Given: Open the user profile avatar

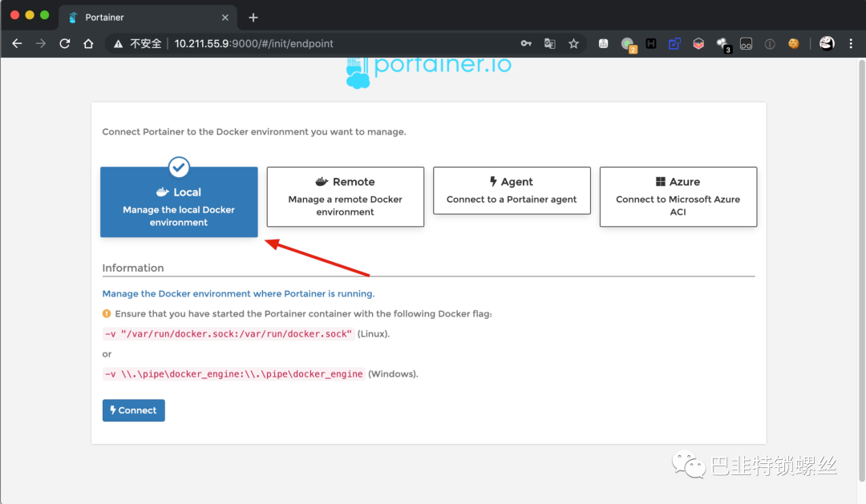Looking at the screenshot, I should click(x=827, y=43).
